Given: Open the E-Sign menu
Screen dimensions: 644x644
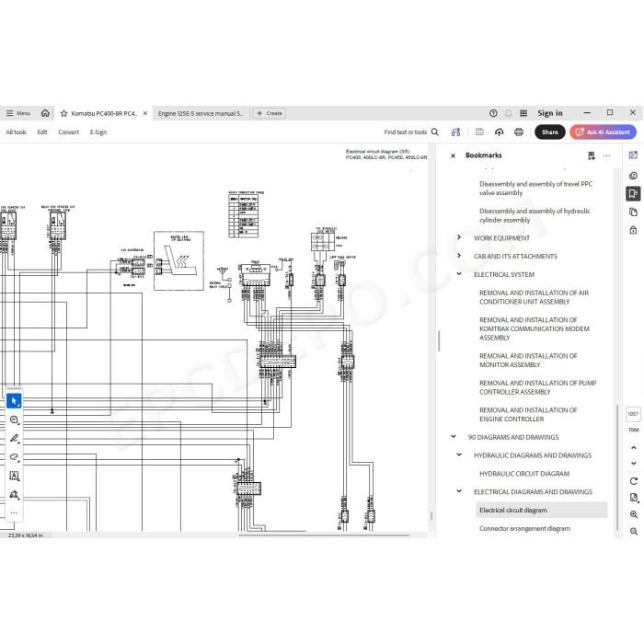Looking at the screenshot, I should point(98,132).
